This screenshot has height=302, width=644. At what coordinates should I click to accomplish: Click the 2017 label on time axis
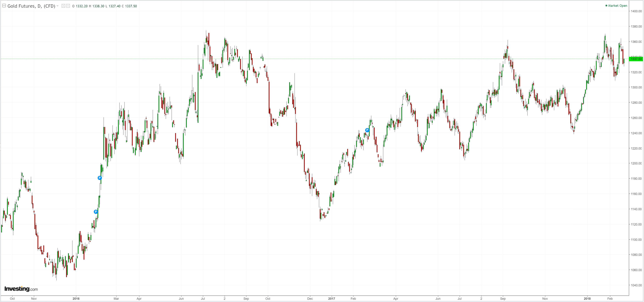click(332, 299)
